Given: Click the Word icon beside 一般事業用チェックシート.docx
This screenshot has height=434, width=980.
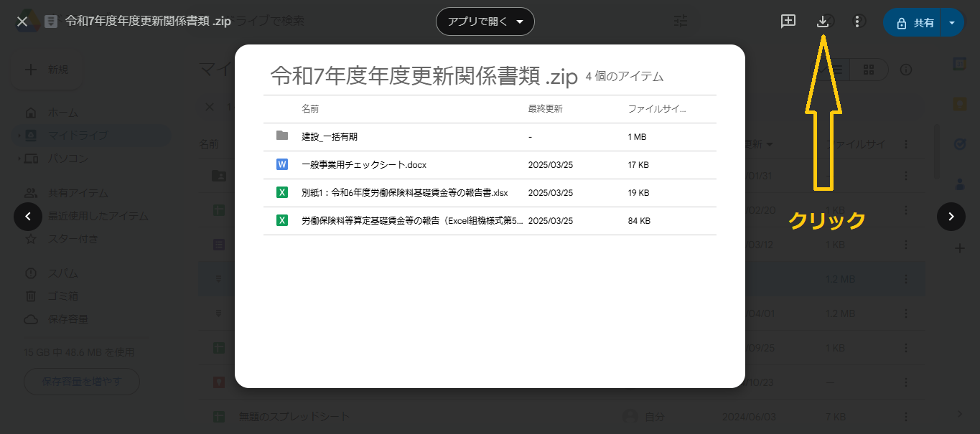Looking at the screenshot, I should point(282,164).
